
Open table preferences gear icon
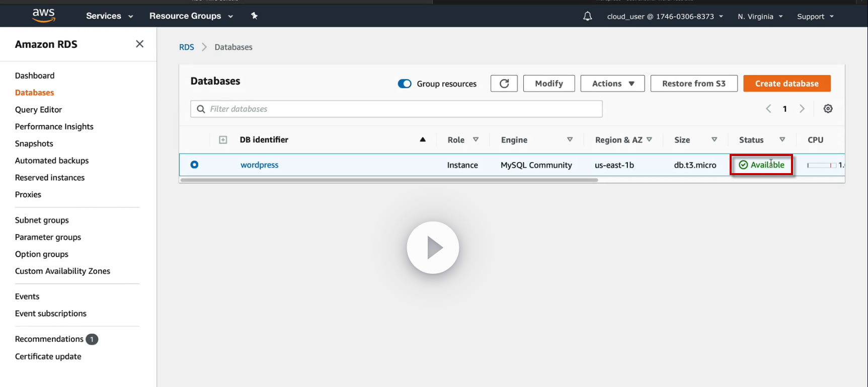pos(828,109)
